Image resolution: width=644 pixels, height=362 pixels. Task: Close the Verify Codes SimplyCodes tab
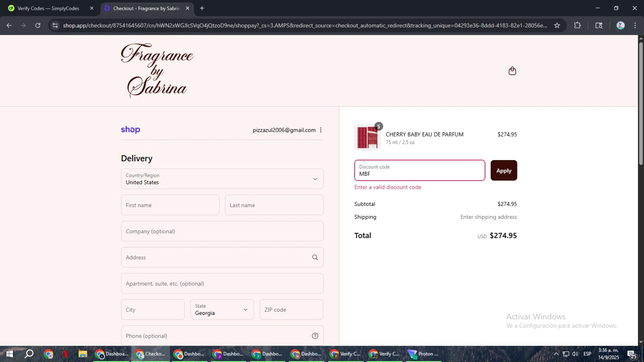[91, 8]
